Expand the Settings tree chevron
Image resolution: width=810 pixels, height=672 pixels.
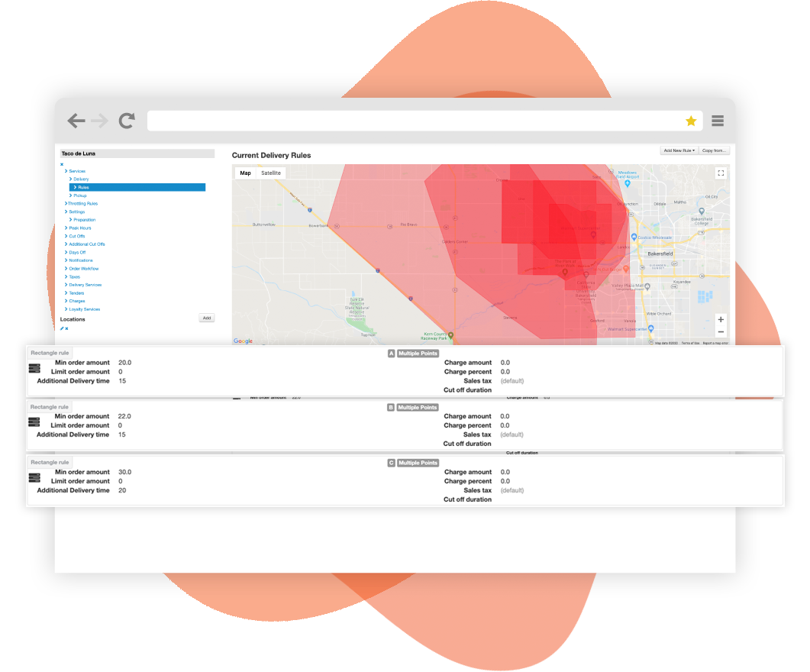(66, 212)
